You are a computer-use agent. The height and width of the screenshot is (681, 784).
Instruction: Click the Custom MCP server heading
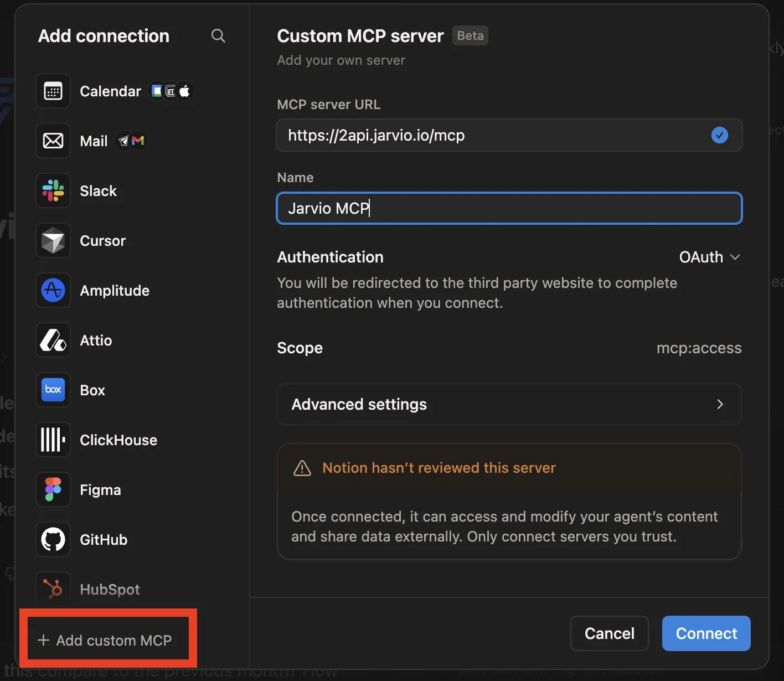coord(360,36)
